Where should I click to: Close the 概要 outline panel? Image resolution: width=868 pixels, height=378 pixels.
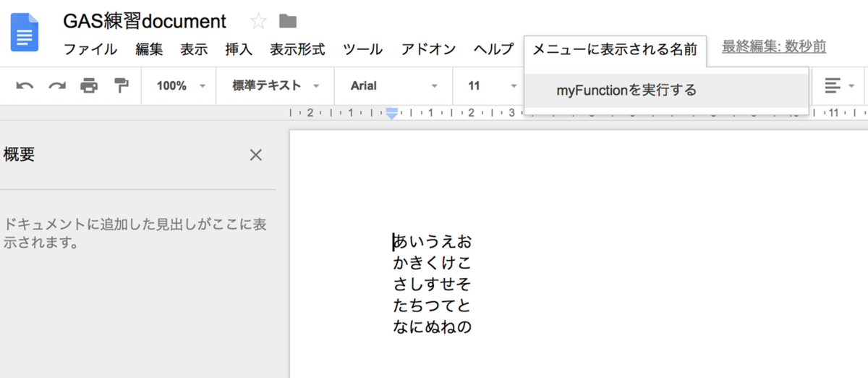[255, 154]
